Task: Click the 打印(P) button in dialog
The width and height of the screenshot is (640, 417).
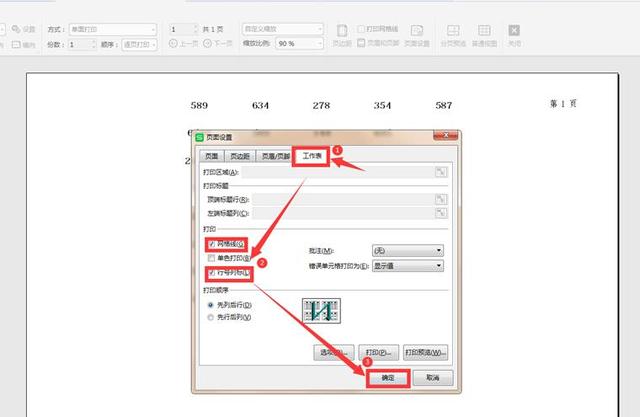Action: [378, 352]
